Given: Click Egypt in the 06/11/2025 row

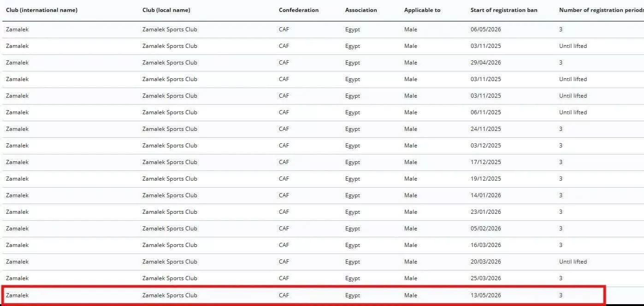Looking at the screenshot, I should pyautogui.click(x=353, y=112).
